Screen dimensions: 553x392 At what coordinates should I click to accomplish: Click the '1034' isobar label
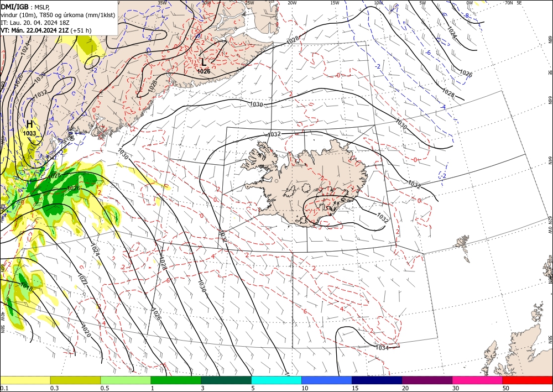click(x=382, y=348)
